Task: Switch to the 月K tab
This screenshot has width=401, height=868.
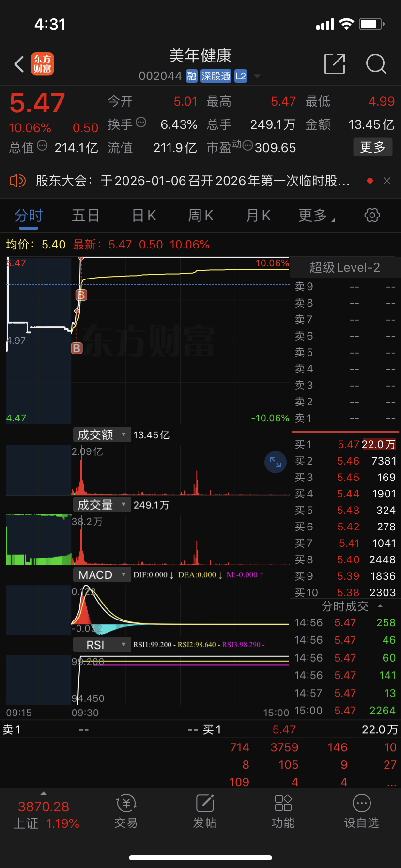Action: 259,216
